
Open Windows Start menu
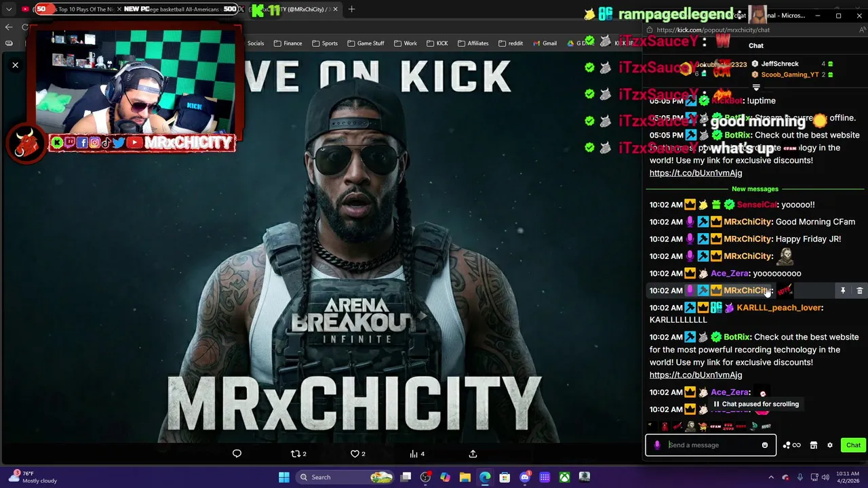point(284,477)
